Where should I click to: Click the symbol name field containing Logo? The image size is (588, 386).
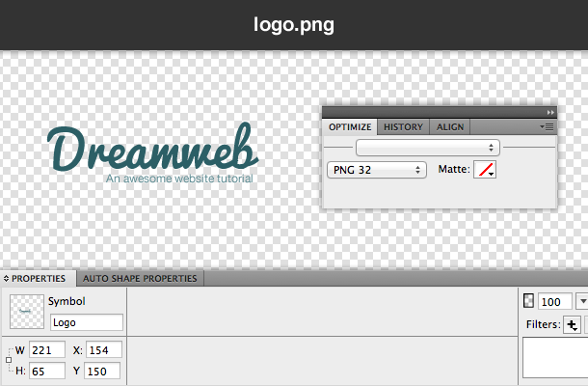click(x=86, y=323)
